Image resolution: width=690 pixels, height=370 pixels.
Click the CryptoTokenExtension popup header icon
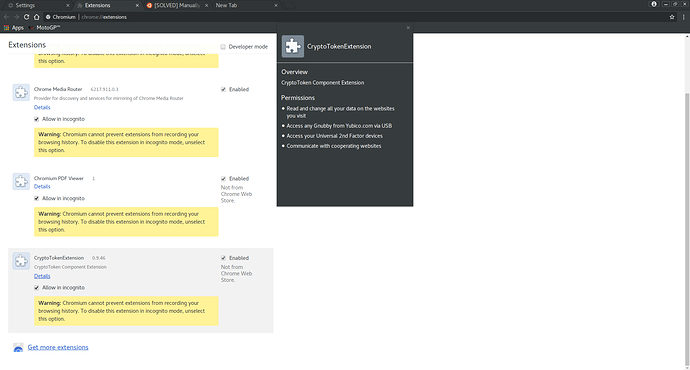(293, 46)
